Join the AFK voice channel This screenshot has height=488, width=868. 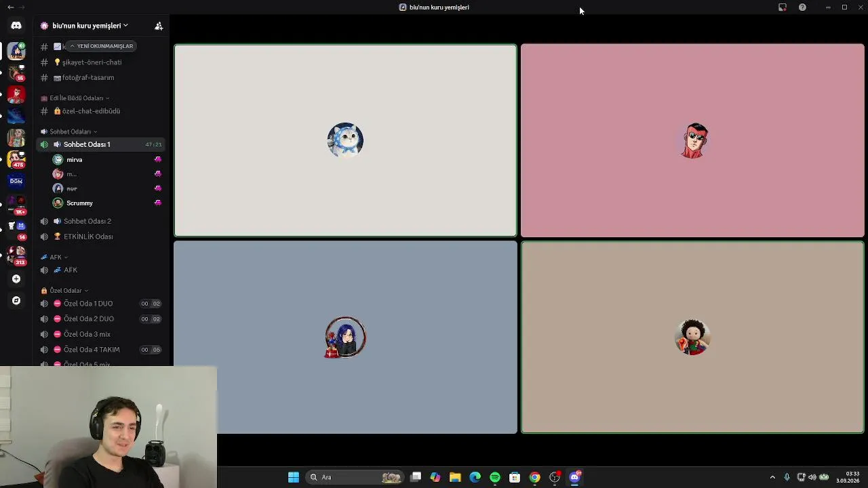tap(71, 270)
